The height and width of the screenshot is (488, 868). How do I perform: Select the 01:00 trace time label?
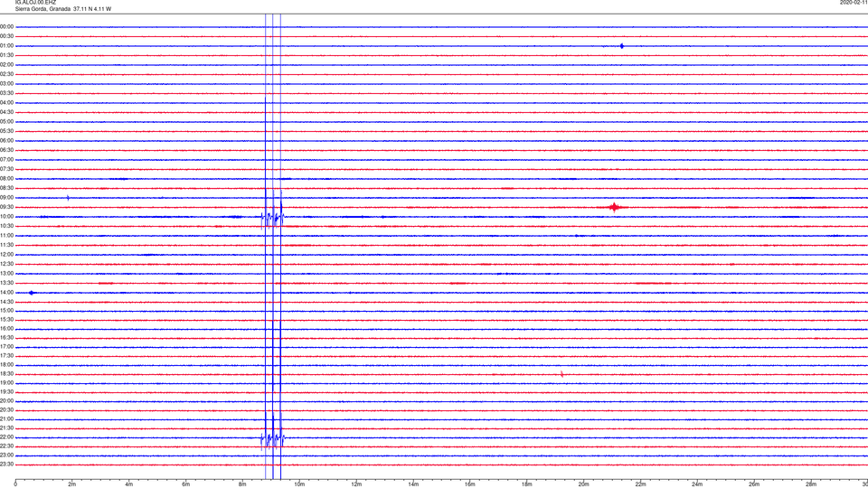(x=6, y=46)
